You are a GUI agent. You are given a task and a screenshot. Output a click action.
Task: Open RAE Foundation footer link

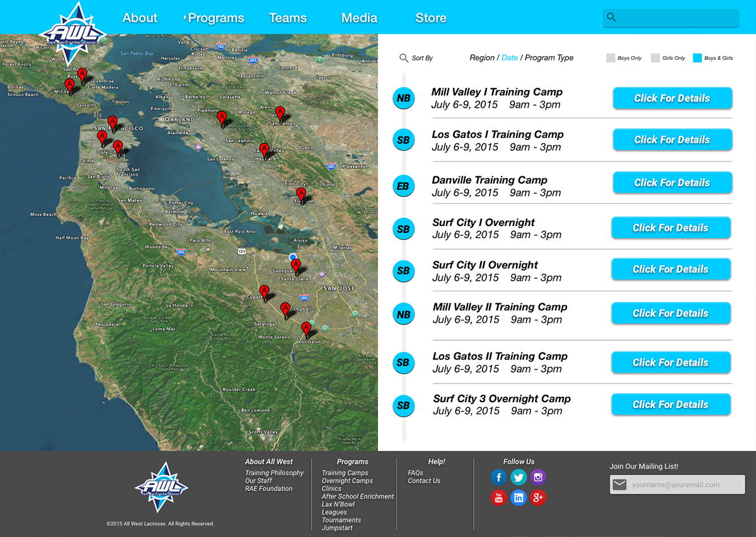pyautogui.click(x=269, y=489)
